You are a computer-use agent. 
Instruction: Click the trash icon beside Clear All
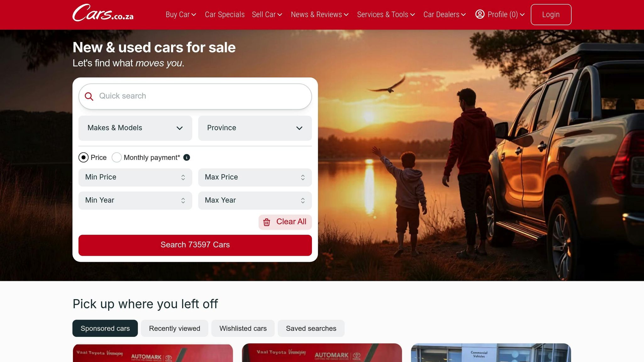267,222
